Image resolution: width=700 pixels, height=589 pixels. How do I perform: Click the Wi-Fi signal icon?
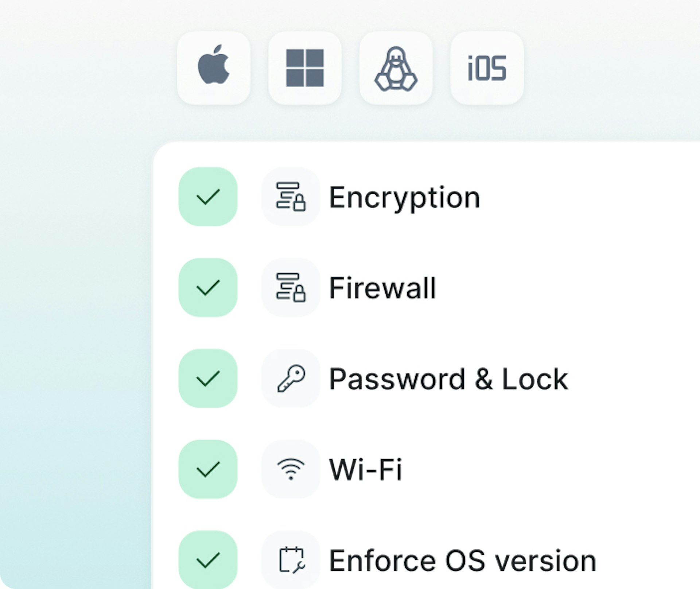coord(291,469)
